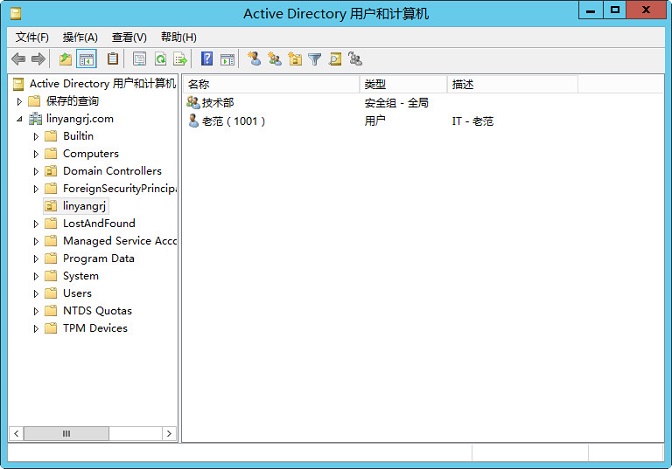672x469 pixels.
Task: Expand the Program Data node
Action: pos(36,259)
